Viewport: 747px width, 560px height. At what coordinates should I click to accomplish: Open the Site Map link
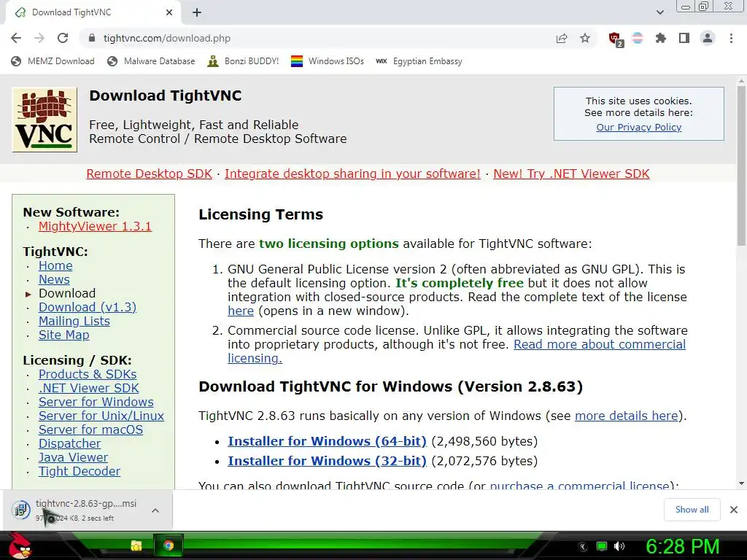pos(64,335)
